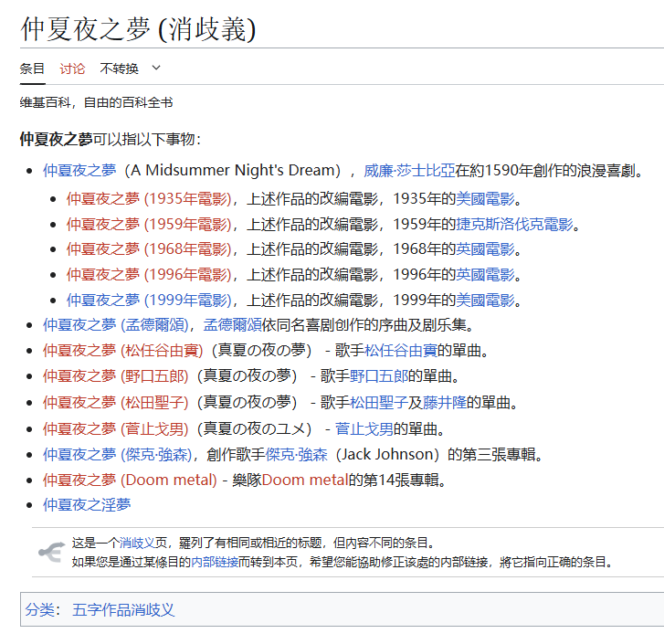
Task: Open the 五字作品消歧义 category link
Action: [x=123, y=609]
